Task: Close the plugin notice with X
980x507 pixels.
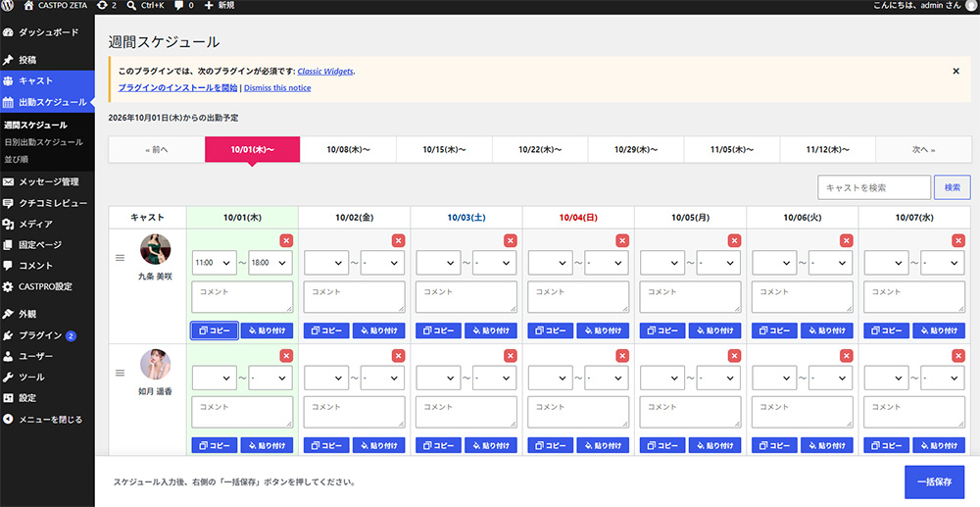Action: pos(955,72)
